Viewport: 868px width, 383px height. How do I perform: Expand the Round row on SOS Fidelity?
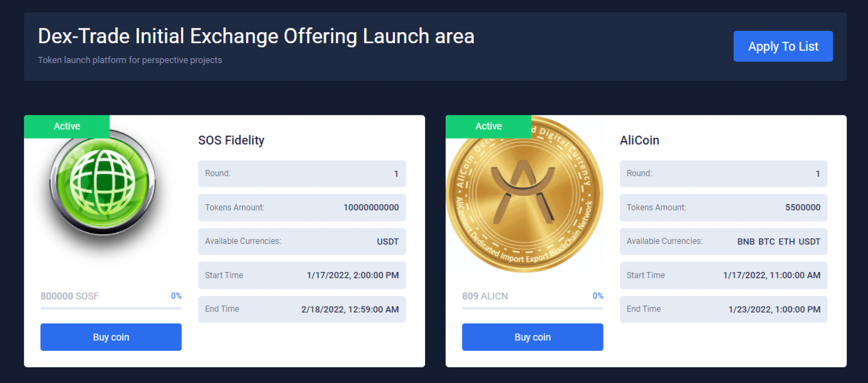coord(301,173)
